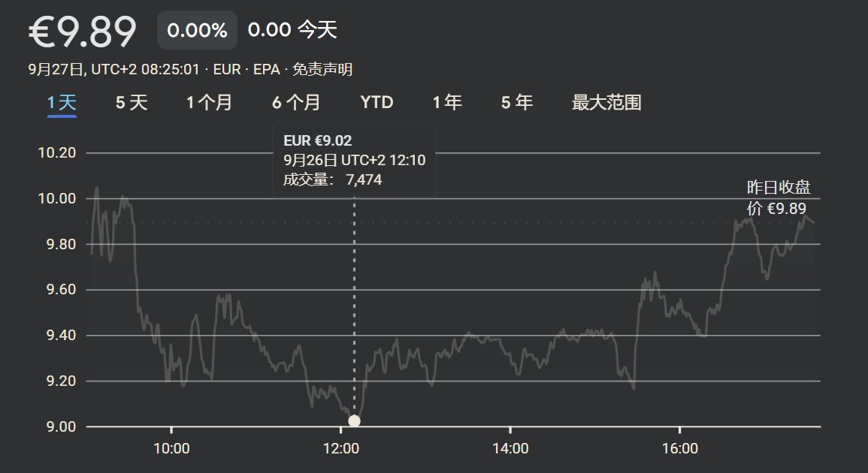The width and height of the screenshot is (868, 473).
Task: Click the 16:00 time axis label
Action: (680, 448)
